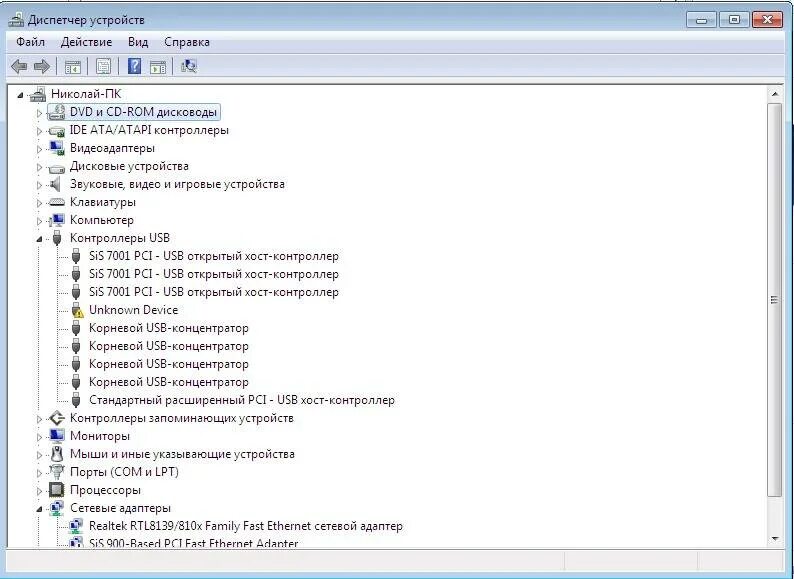
Task: Click the Контроллеры USB plug icon
Action: pos(57,238)
